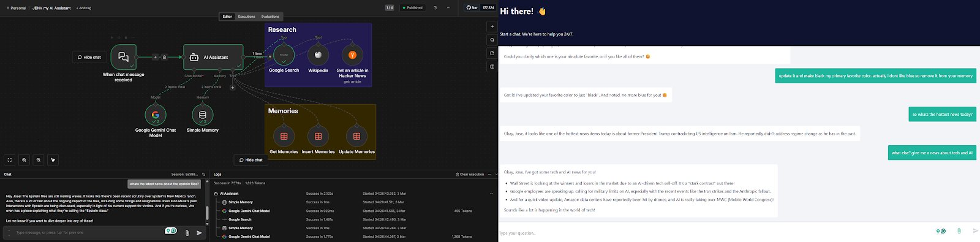The image size is (980, 242).
Task: Insert a node with the connection plus button
Action: [x=155, y=57]
